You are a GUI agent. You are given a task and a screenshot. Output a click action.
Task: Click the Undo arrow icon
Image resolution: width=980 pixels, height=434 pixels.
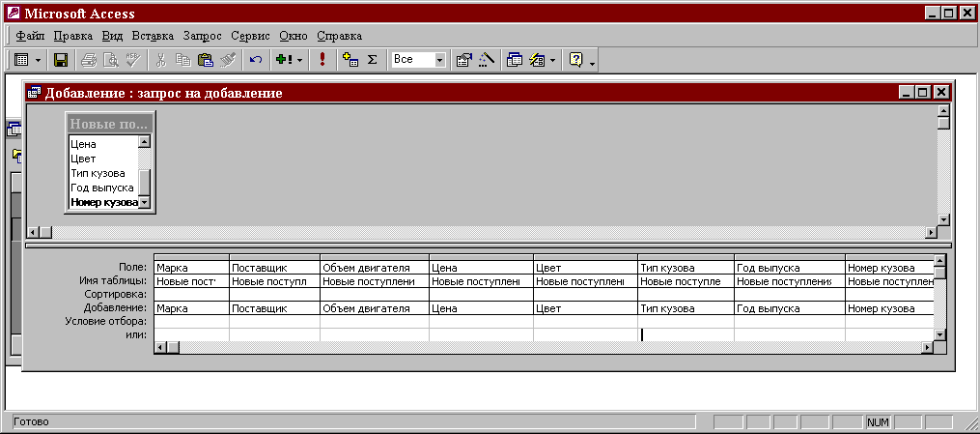tap(256, 60)
